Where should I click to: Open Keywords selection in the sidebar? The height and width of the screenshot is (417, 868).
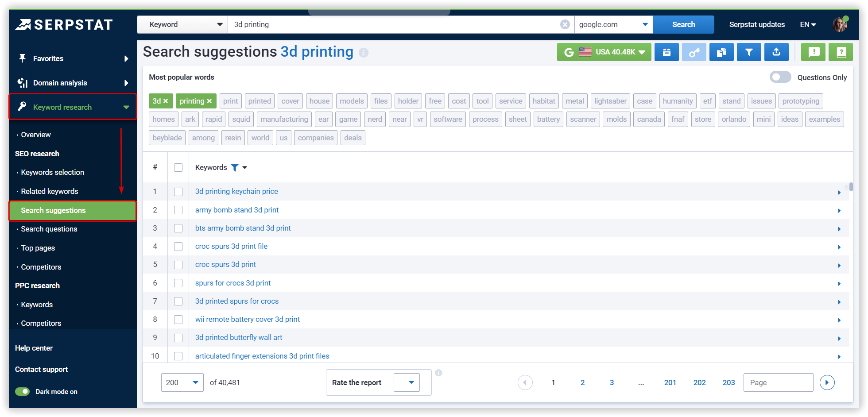pos(52,172)
